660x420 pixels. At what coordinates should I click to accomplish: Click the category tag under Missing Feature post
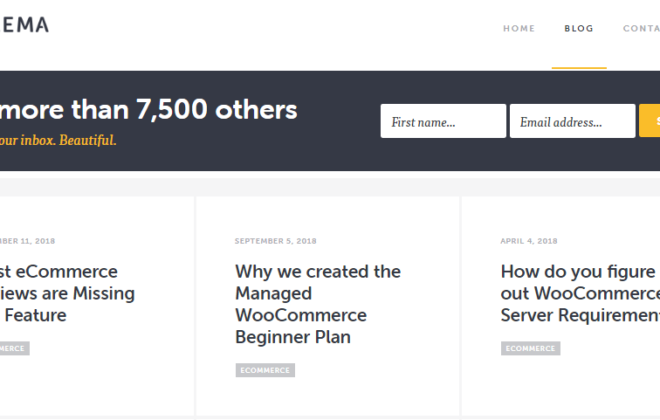tap(14, 348)
